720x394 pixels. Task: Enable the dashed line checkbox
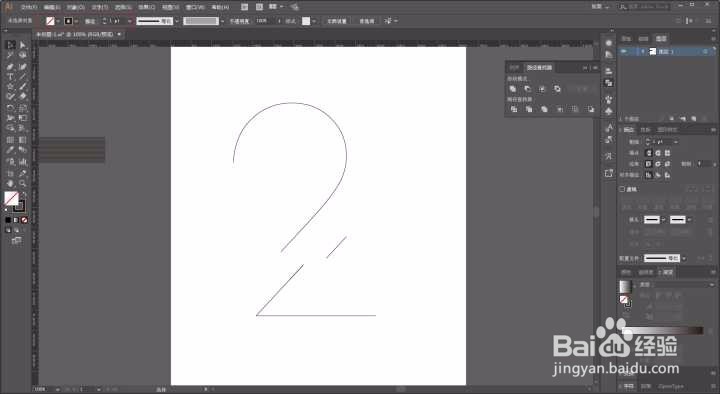[x=622, y=189]
